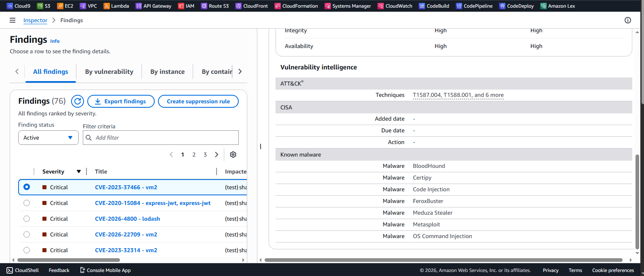Open the Route 53 shortcut
The height and width of the screenshot is (276, 644).
click(x=215, y=6)
